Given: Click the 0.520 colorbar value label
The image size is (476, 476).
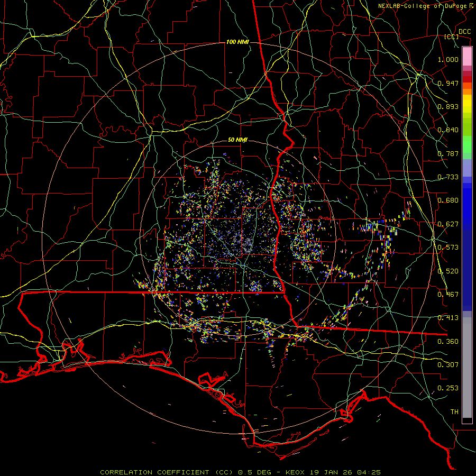Looking at the screenshot, I should click(448, 271).
